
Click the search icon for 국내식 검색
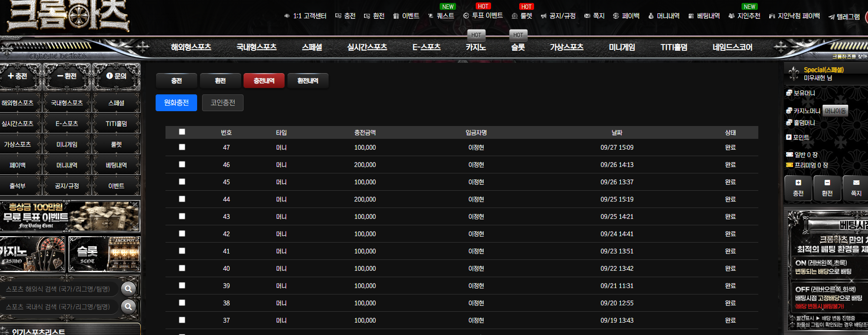coord(128,307)
